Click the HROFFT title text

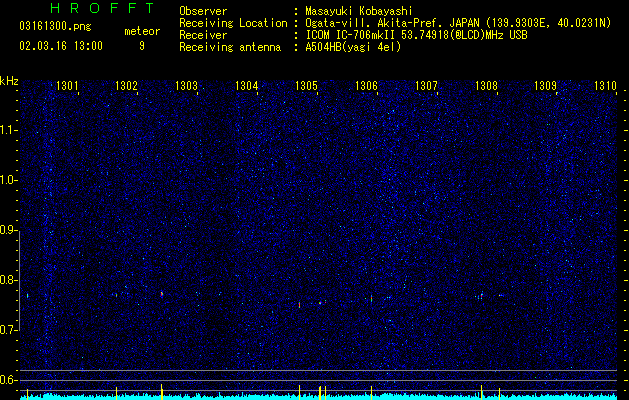pos(103,8)
